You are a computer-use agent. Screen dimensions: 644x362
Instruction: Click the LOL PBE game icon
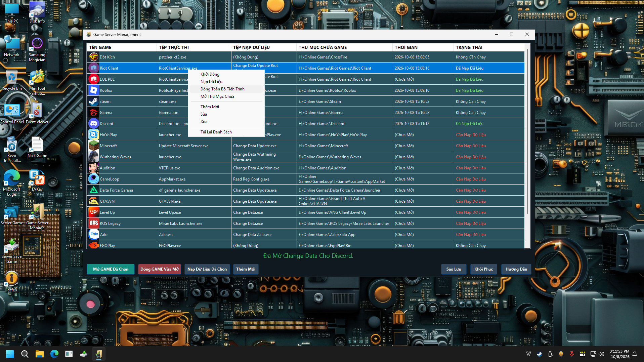pos(93,79)
